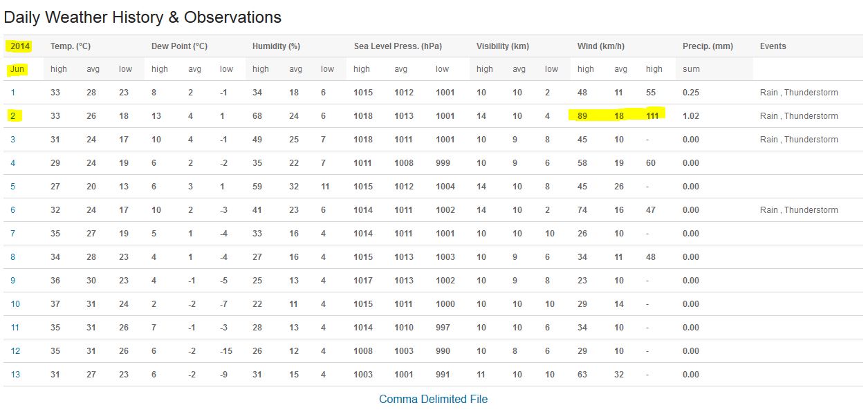The image size is (868, 412).
Task: Click the Temp. (°C) column header
Action: (71, 46)
